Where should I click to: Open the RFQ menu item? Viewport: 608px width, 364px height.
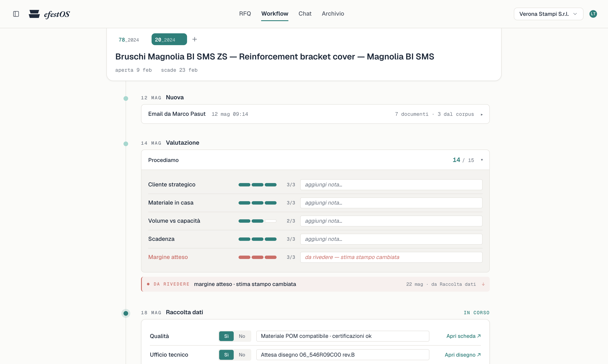pos(245,14)
